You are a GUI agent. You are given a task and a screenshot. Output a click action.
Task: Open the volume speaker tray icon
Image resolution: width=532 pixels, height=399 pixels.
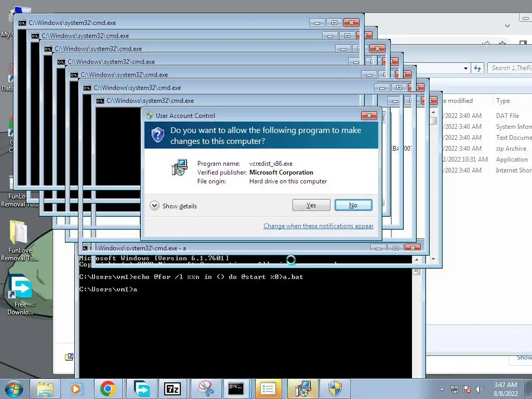pos(479,389)
